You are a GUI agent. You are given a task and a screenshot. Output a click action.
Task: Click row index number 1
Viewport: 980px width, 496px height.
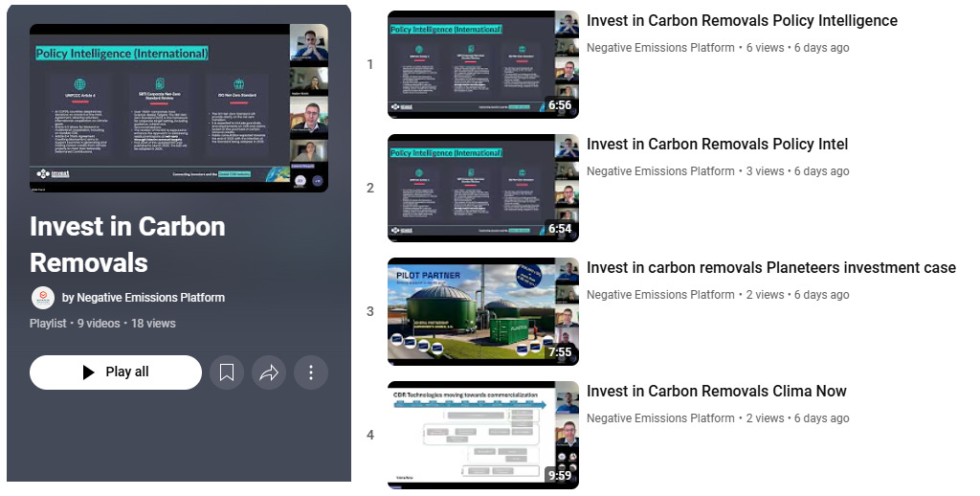(370, 64)
